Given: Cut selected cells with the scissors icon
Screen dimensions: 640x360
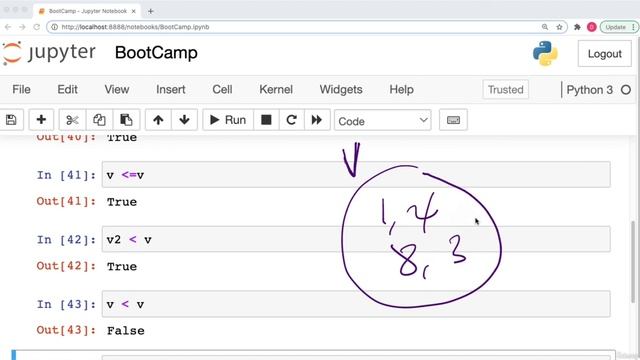Looking at the screenshot, I should [72, 120].
